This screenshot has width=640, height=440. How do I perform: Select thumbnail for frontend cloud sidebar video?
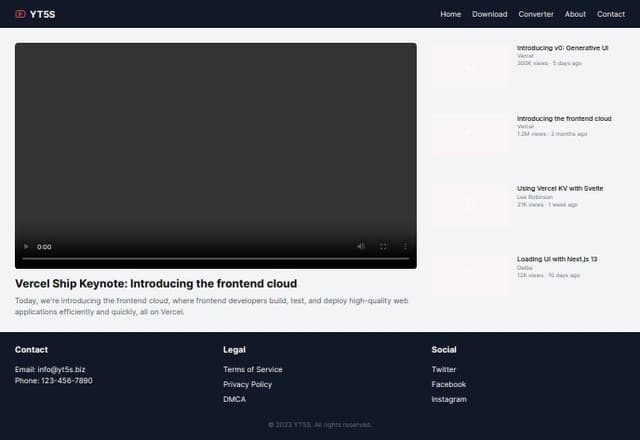(471, 135)
